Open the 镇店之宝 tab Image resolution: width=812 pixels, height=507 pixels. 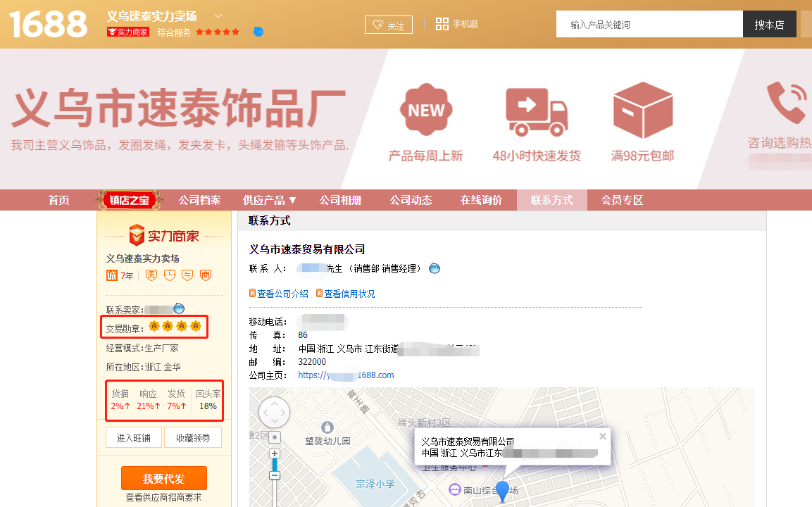[x=130, y=200]
